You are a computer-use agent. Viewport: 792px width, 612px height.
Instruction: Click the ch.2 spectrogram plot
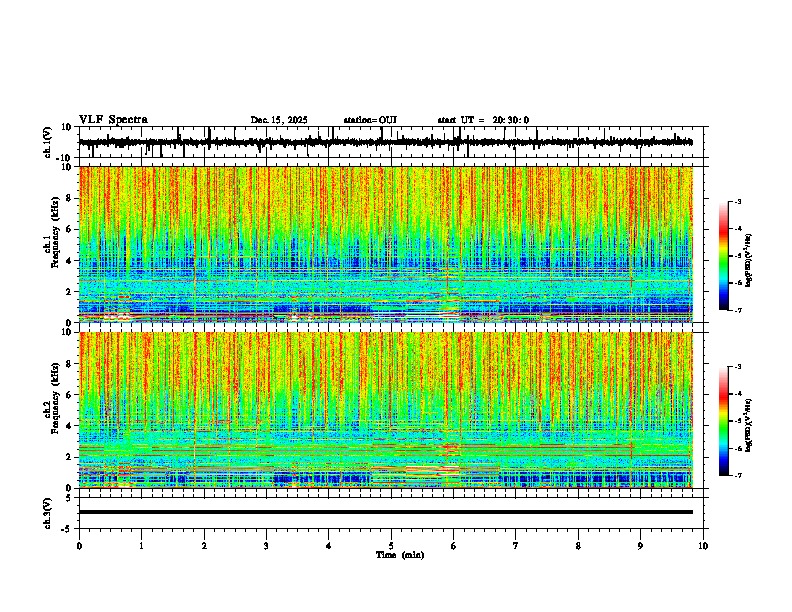tap(386, 410)
